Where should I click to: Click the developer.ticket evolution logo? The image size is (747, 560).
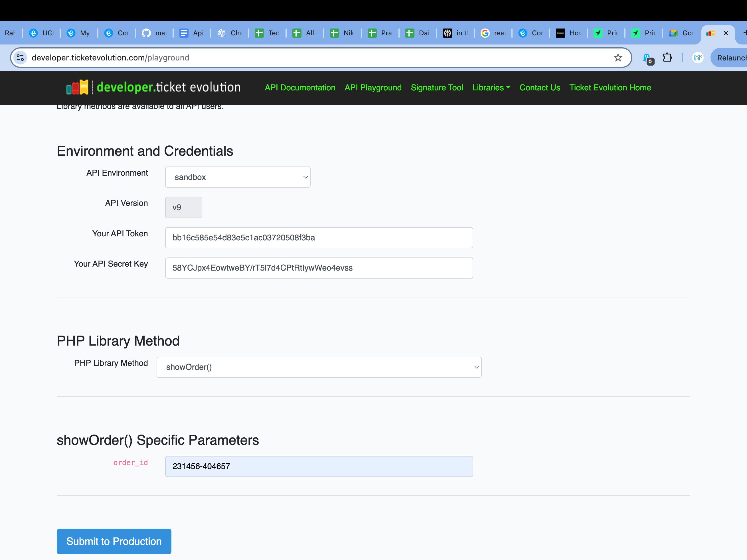(153, 88)
